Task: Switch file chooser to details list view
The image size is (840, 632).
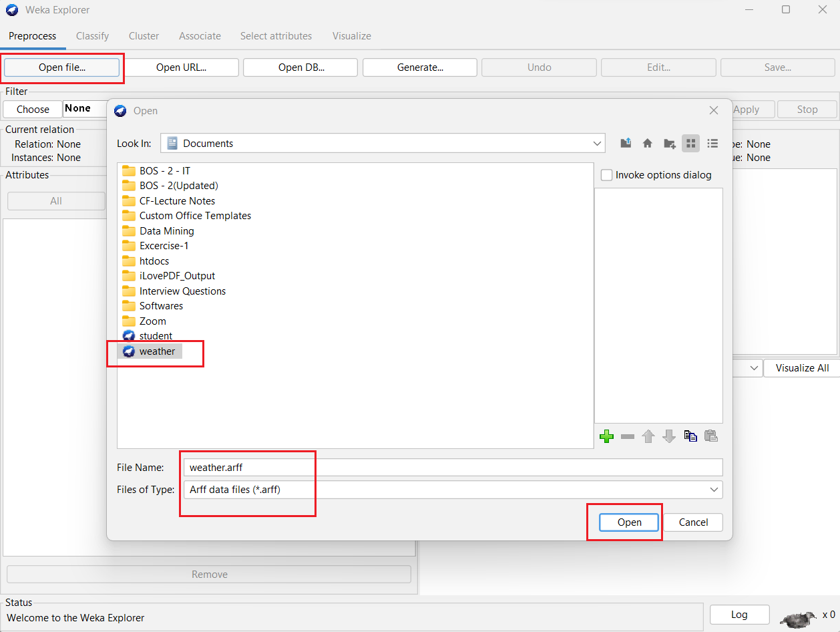Action: point(712,143)
